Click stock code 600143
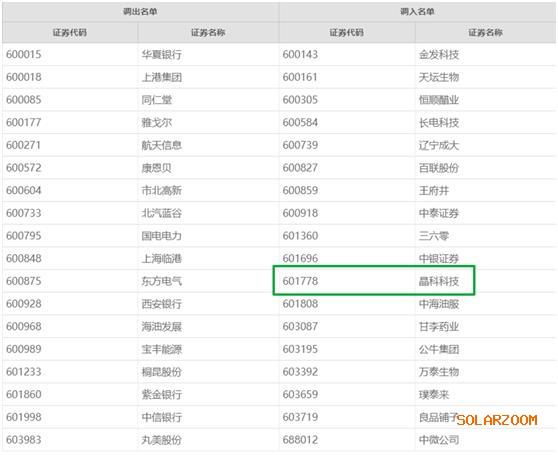Screen dimensions: 558x455 tap(300, 54)
